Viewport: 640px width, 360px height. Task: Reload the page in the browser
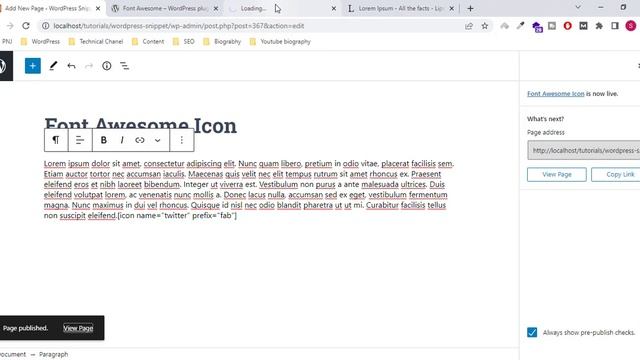click(x=26, y=26)
